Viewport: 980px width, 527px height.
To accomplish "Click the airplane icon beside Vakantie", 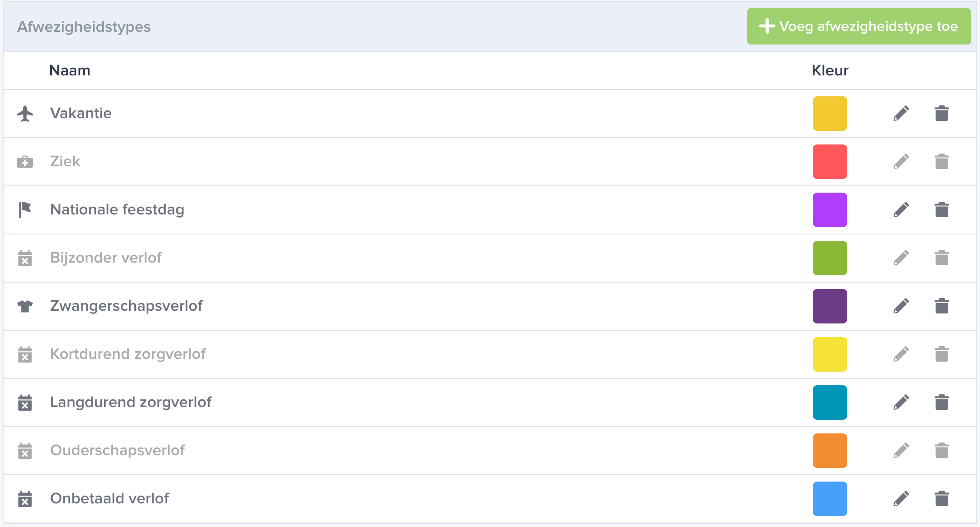I will 25,114.
